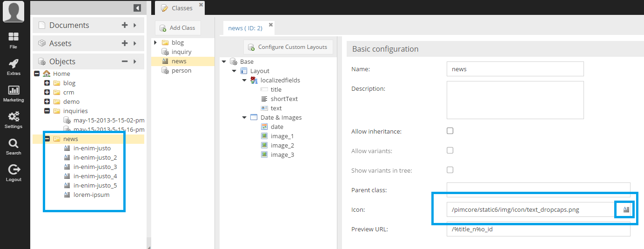Viewport: 644px width, 249px height.
Task: Click the Name input field
Action: (515, 69)
